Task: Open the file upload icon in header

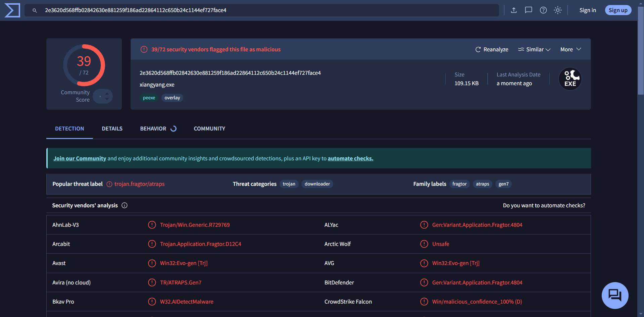Action: click(514, 10)
